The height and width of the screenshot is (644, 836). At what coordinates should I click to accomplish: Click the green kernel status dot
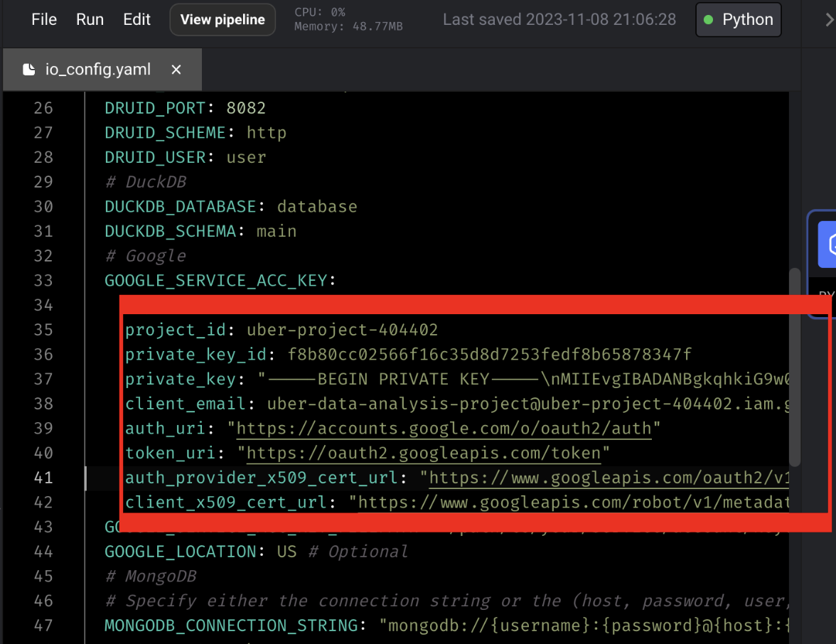pyautogui.click(x=708, y=20)
